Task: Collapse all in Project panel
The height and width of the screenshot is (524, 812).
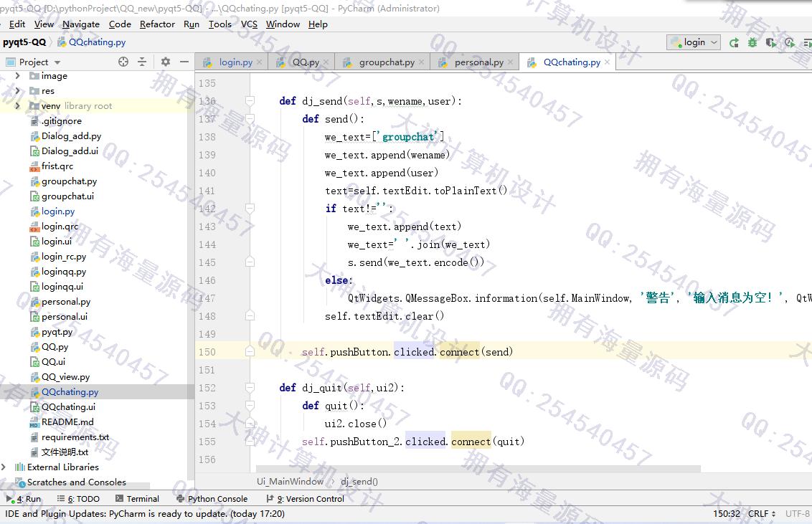Action: (x=142, y=62)
